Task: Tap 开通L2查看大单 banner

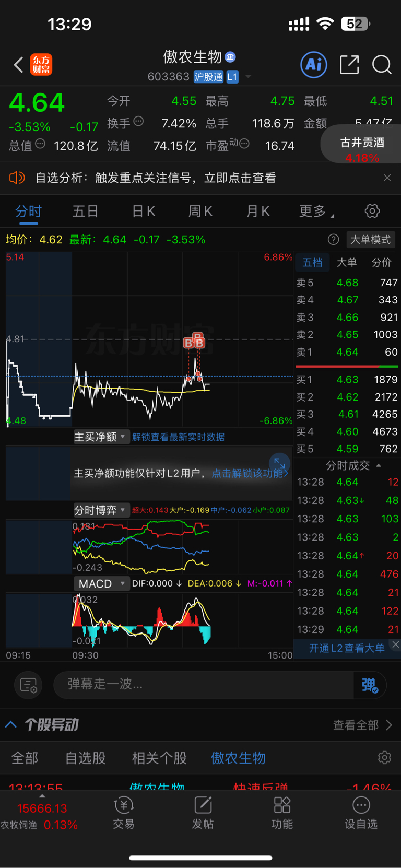Action: [347, 648]
